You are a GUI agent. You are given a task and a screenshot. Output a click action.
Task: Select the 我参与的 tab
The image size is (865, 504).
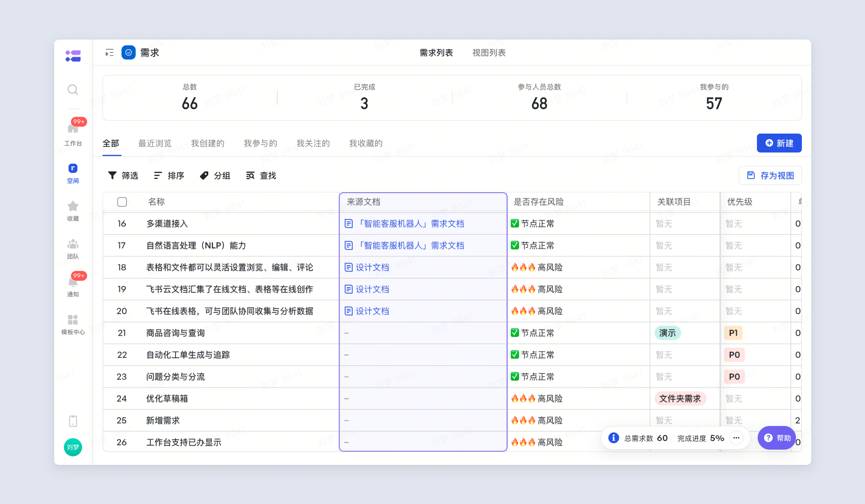pyautogui.click(x=260, y=143)
